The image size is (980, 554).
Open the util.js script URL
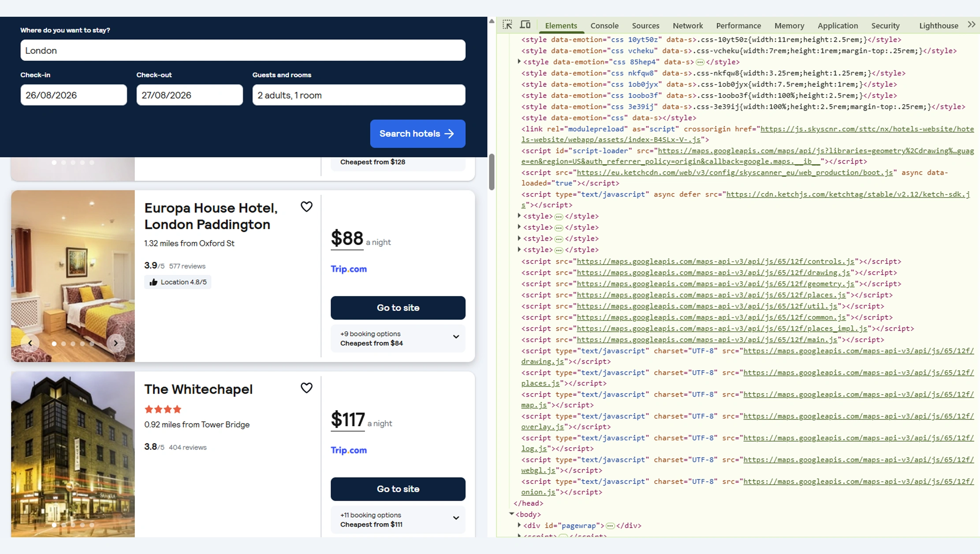(707, 306)
